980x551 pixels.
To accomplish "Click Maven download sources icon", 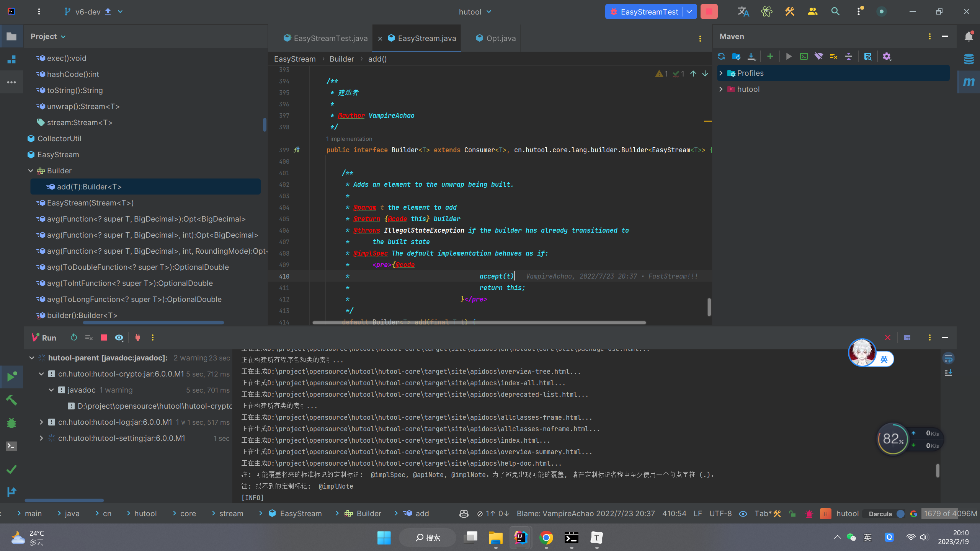I will tap(751, 57).
